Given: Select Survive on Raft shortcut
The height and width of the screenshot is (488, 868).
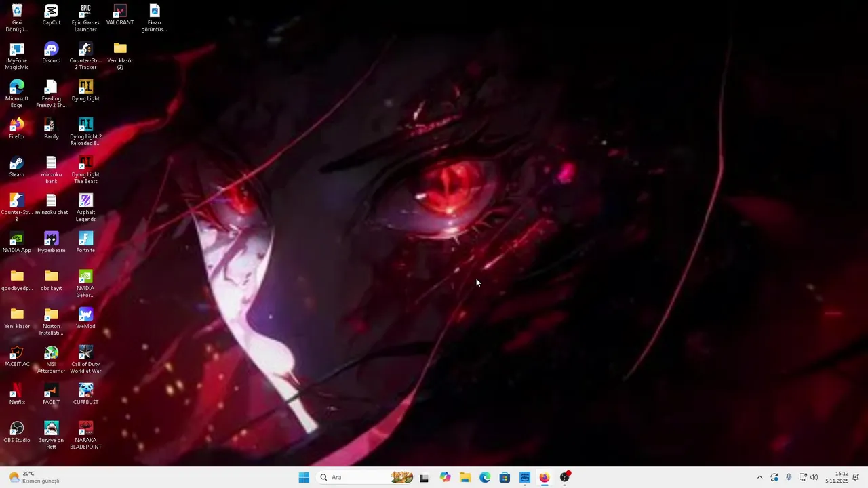Looking at the screenshot, I should [x=52, y=436].
